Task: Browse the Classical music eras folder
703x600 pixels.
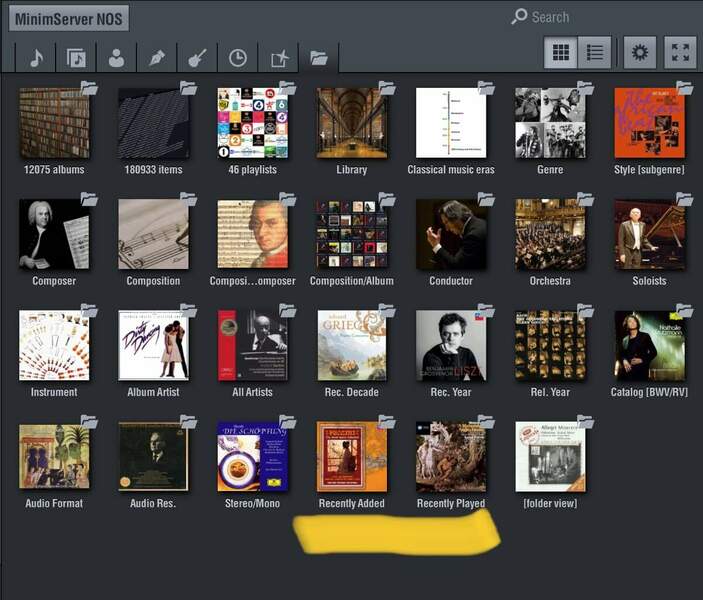Action: pos(451,124)
